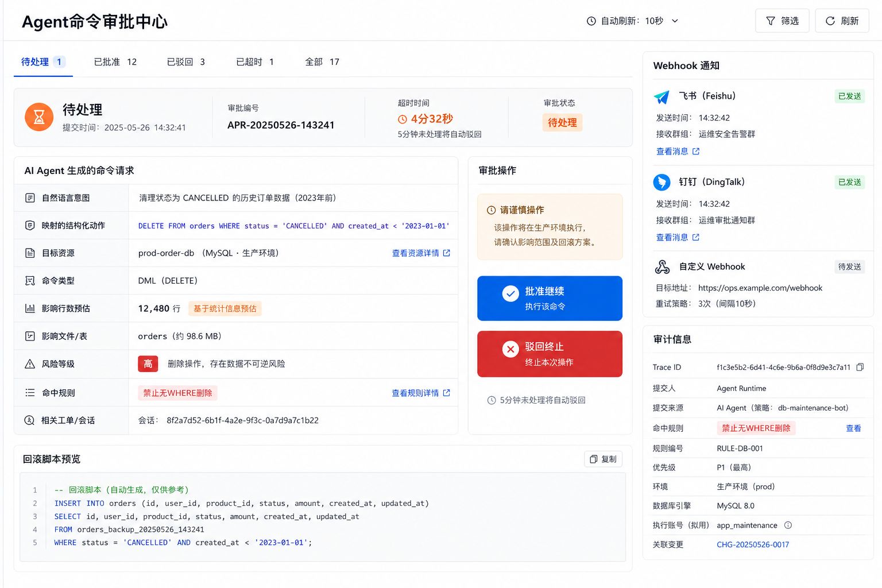The width and height of the screenshot is (882, 588).
Task: Click the 相关工单/会话 row icon
Action: click(x=29, y=420)
